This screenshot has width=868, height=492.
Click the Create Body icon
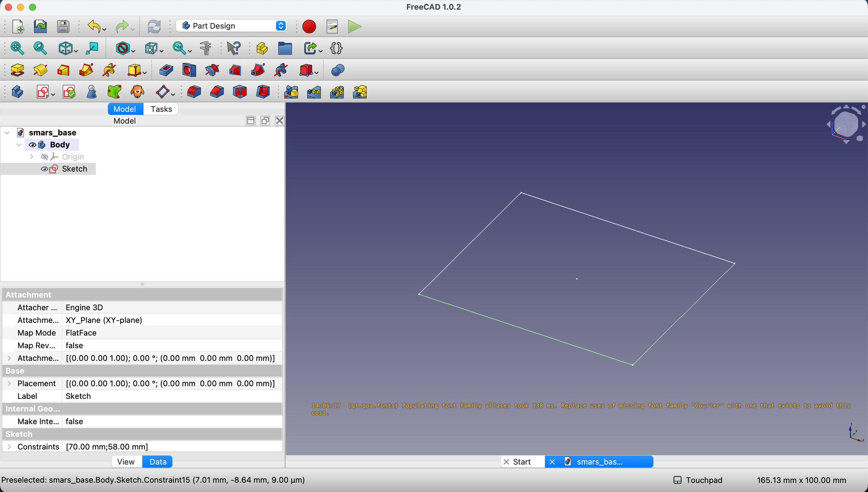coord(17,92)
